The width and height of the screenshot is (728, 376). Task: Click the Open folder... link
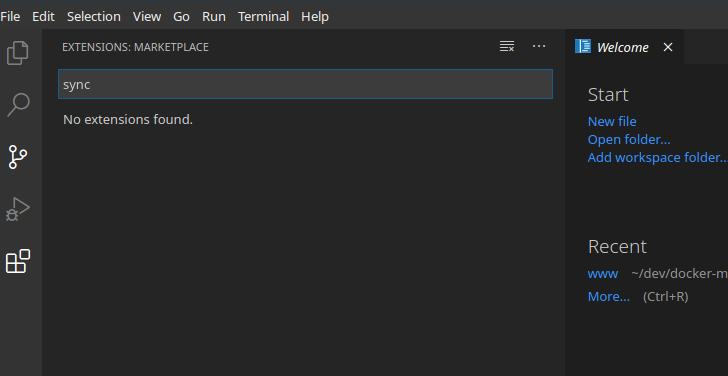(629, 140)
